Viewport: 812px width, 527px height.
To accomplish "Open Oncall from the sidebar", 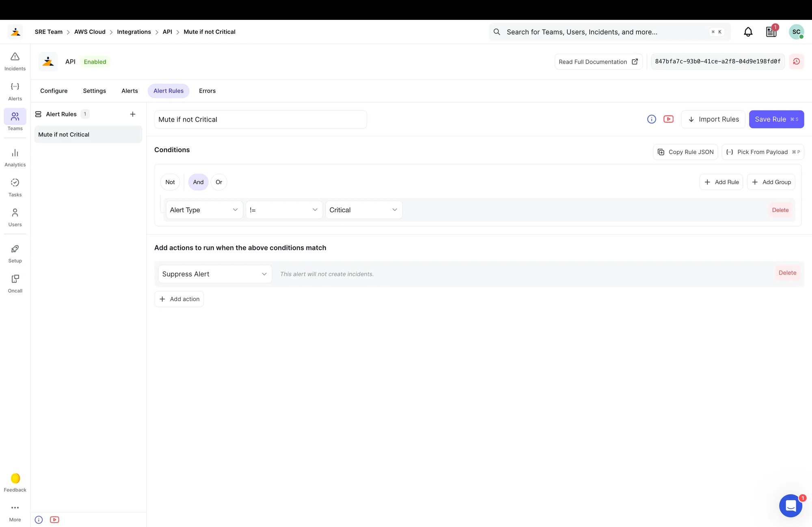I will (x=15, y=284).
